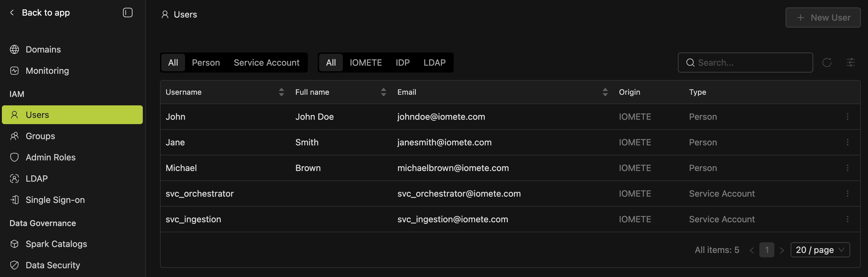
Task: Filter users by Person type
Action: click(205, 63)
